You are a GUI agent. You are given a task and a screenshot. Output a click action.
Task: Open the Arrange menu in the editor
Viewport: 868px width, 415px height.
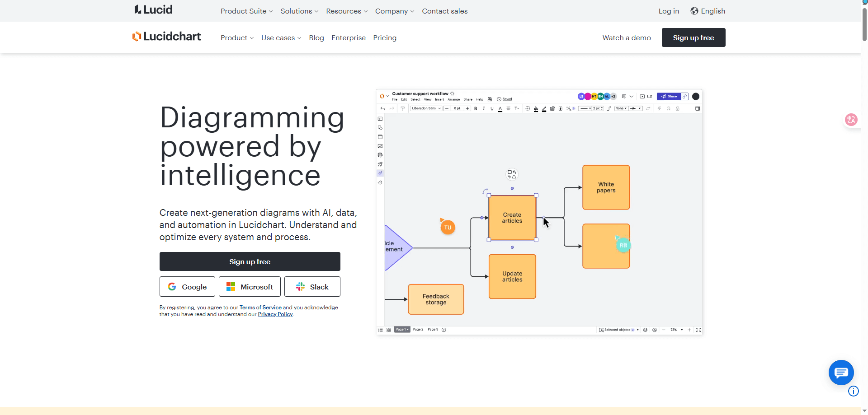tap(453, 99)
